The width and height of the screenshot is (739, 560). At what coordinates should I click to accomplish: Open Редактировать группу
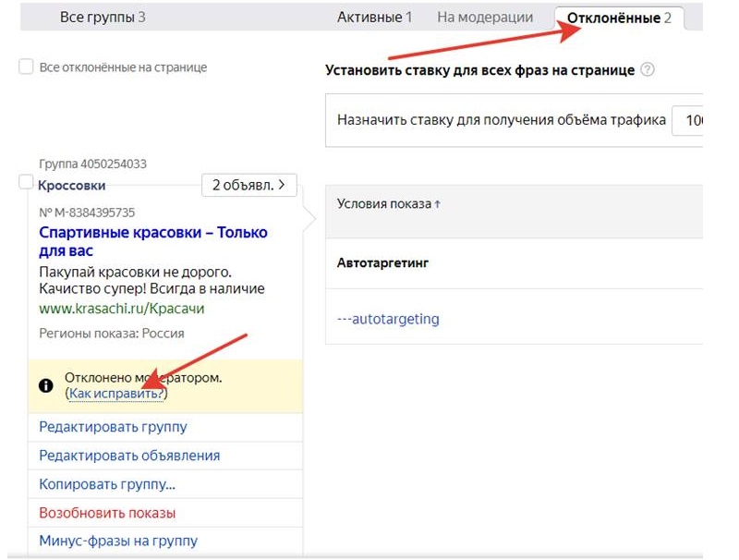[113, 427]
